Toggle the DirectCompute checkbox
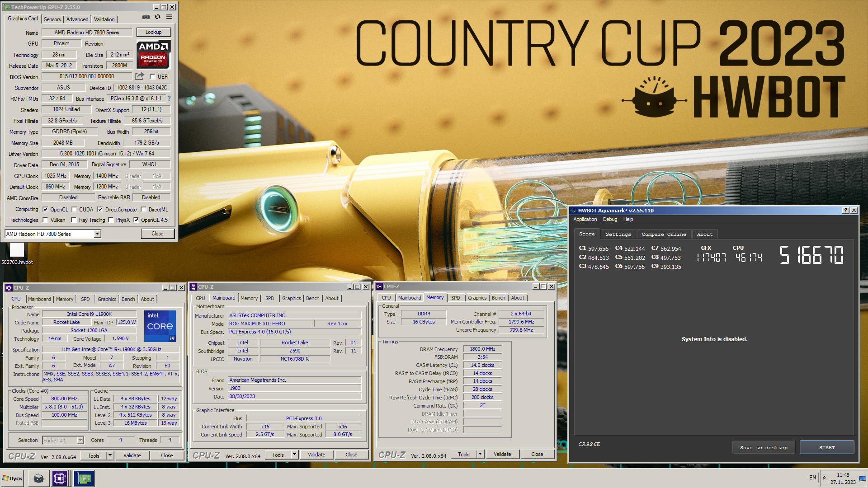868x488 pixels. click(x=100, y=210)
